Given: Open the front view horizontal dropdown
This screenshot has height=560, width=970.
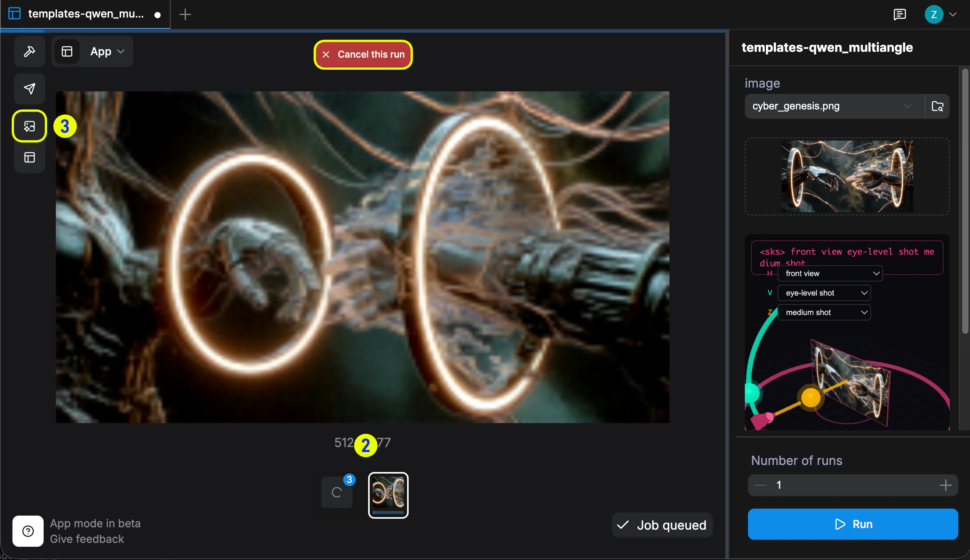Looking at the screenshot, I should [x=830, y=273].
